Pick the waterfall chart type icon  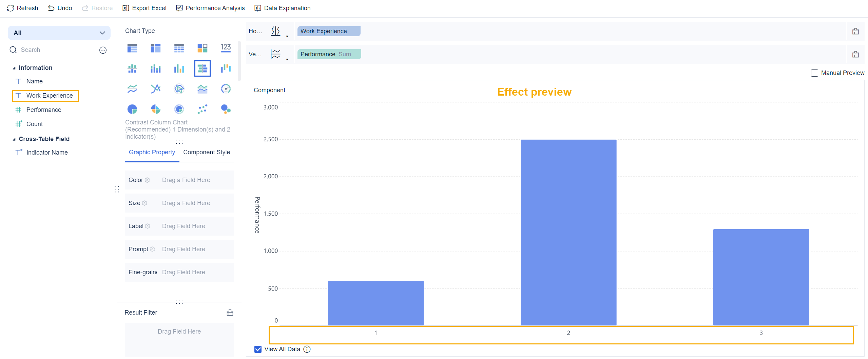pyautogui.click(x=226, y=68)
